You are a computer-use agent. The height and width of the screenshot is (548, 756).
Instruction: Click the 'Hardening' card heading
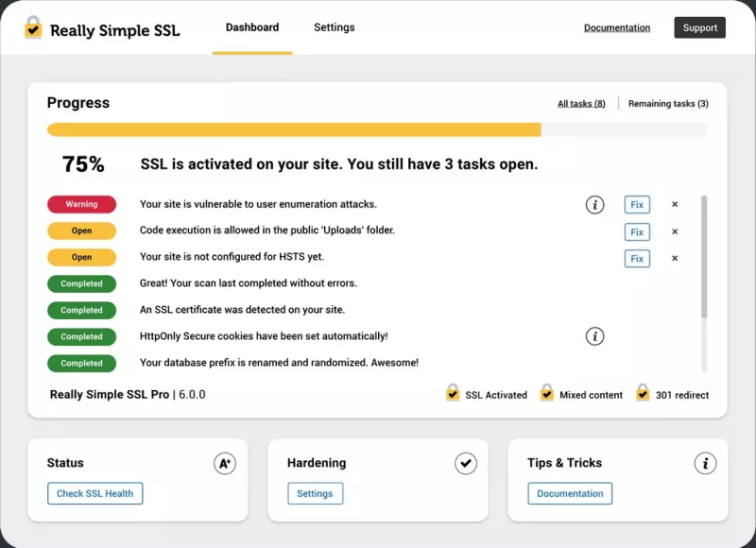317,463
